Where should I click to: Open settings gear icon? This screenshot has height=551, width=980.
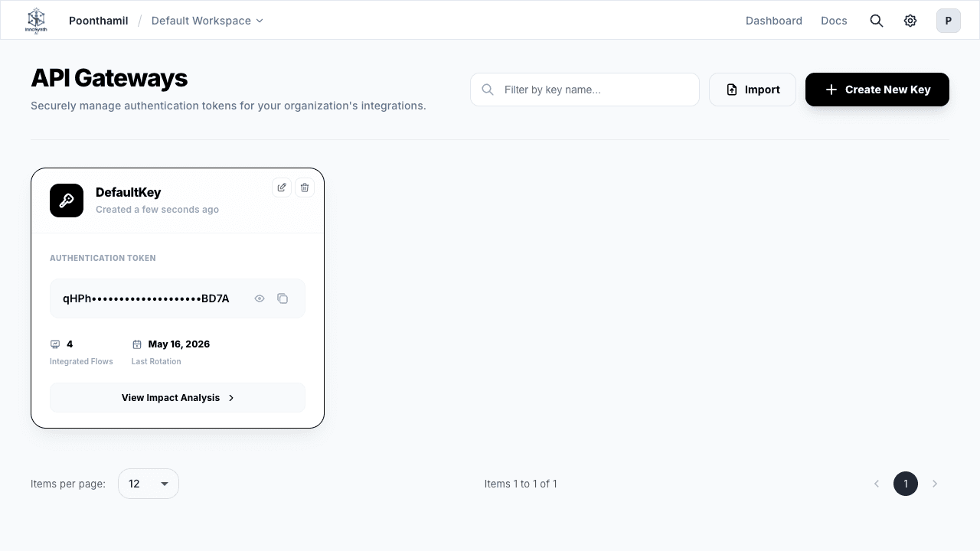pos(910,21)
